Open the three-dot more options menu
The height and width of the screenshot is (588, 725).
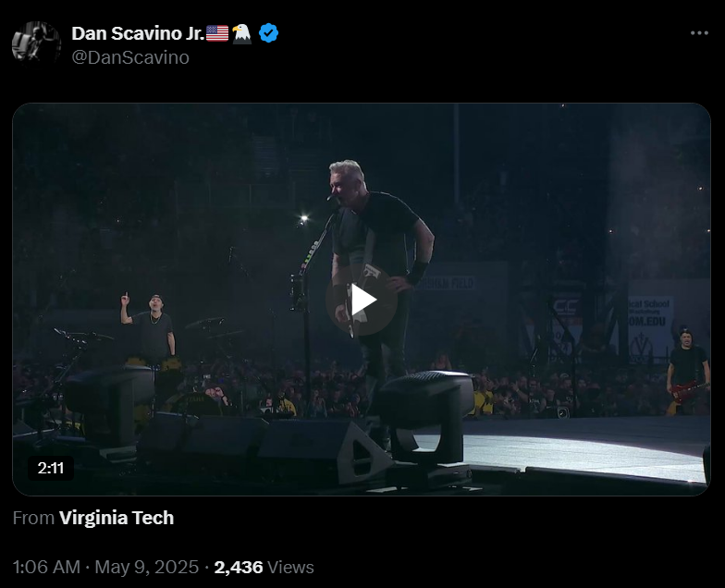pos(699,33)
